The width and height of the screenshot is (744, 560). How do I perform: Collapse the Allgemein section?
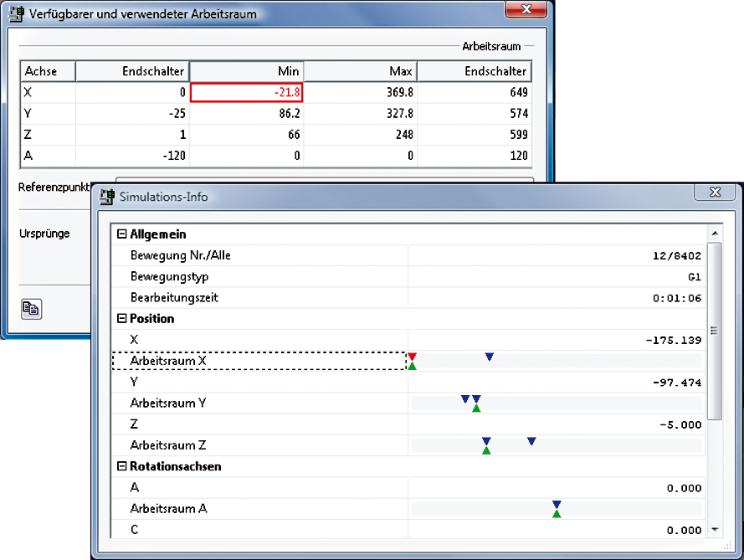click(122, 234)
